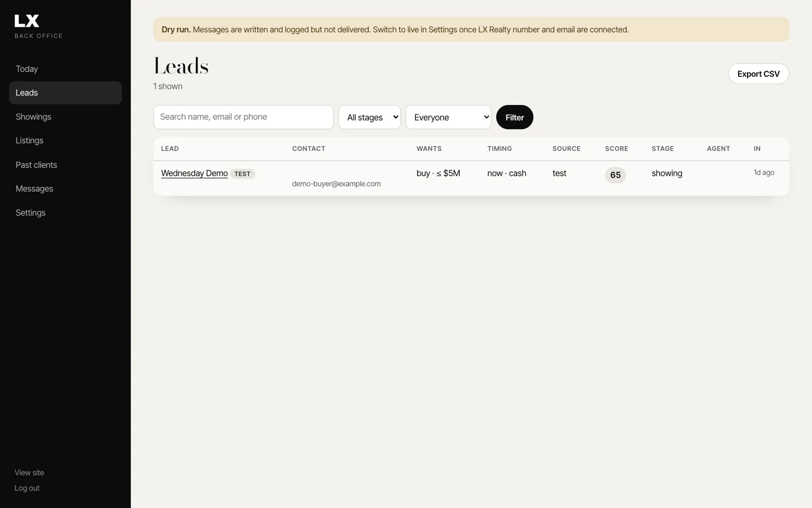The height and width of the screenshot is (508, 812).
Task: Export leads with Export CSV button
Action: click(758, 74)
